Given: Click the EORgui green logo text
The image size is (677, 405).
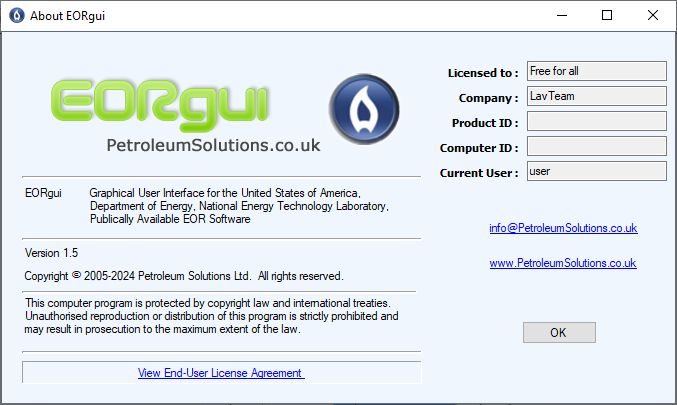Looking at the screenshot, I should 160,105.
